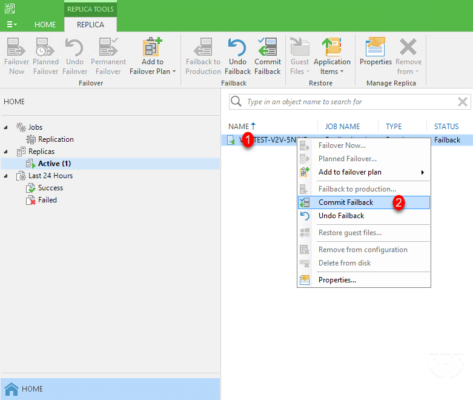This screenshot has width=473, height=400.
Task: Choose Restore guest files... in context menu
Action: [364, 233]
